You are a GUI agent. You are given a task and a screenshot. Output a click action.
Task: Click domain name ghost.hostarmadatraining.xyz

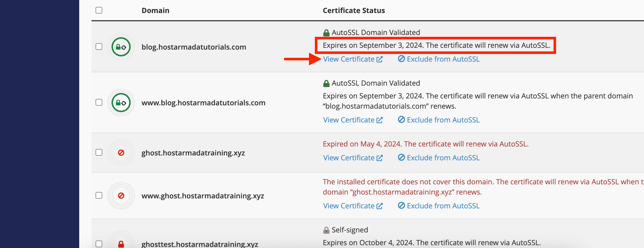(193, 153)
